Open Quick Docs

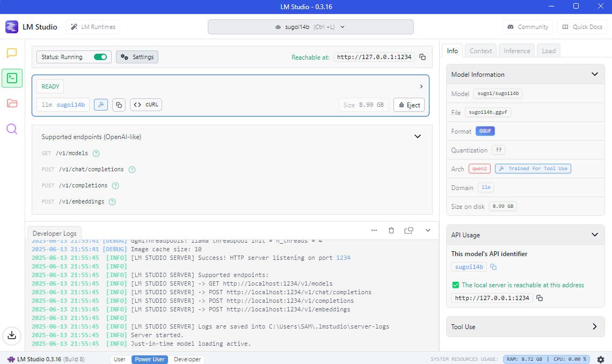tap(582, 27)
